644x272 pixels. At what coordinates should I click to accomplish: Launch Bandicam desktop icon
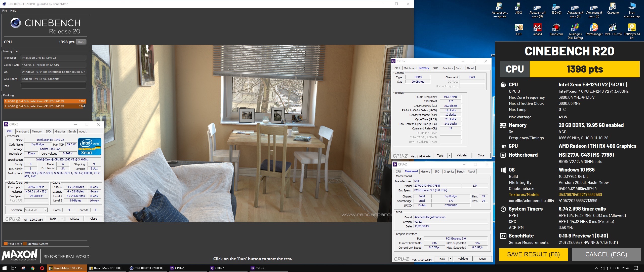556,29
